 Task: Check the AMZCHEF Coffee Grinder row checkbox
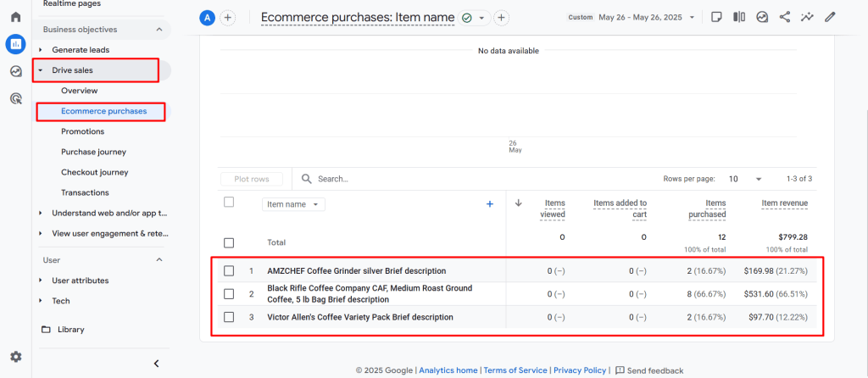pos(229,271)
